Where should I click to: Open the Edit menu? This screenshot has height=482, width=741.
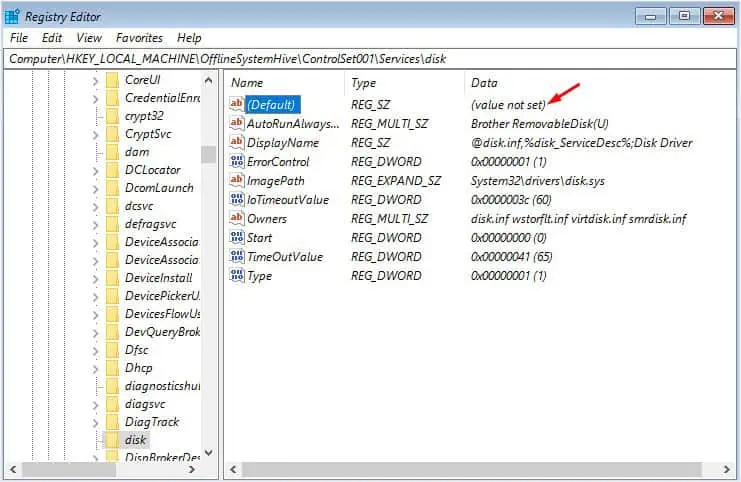52,38
